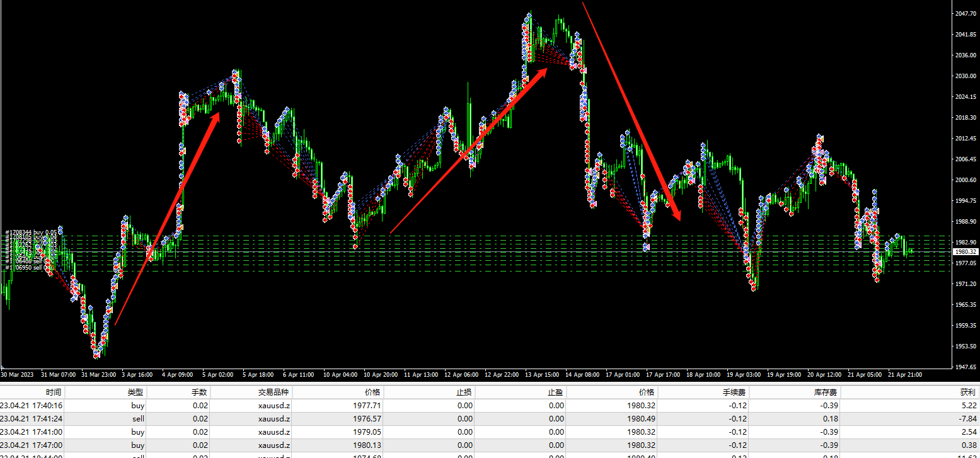This screenshot has width=980, height=458.
Task: Click the 2047.70 label on price scale
Action: 966,13
